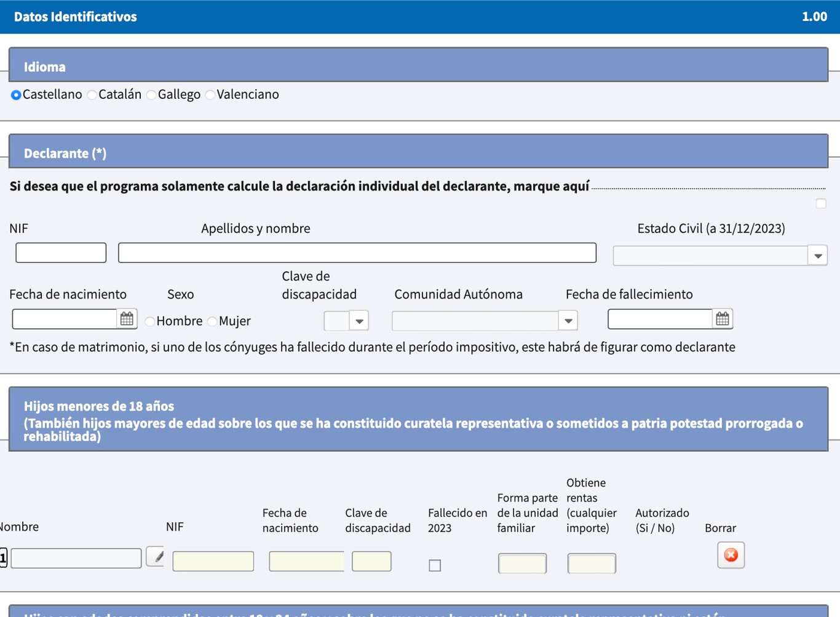Open the Fecha de fallecimiento calendar picker
The width and height of the screenshot is (840, 617).
pos(723,319)
